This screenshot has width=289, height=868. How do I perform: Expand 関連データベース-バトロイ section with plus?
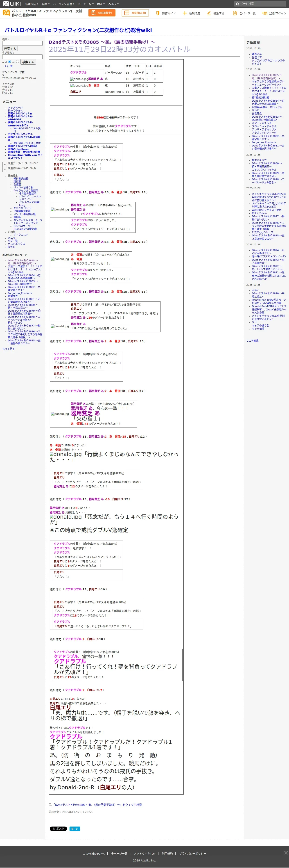pos(4,164)
